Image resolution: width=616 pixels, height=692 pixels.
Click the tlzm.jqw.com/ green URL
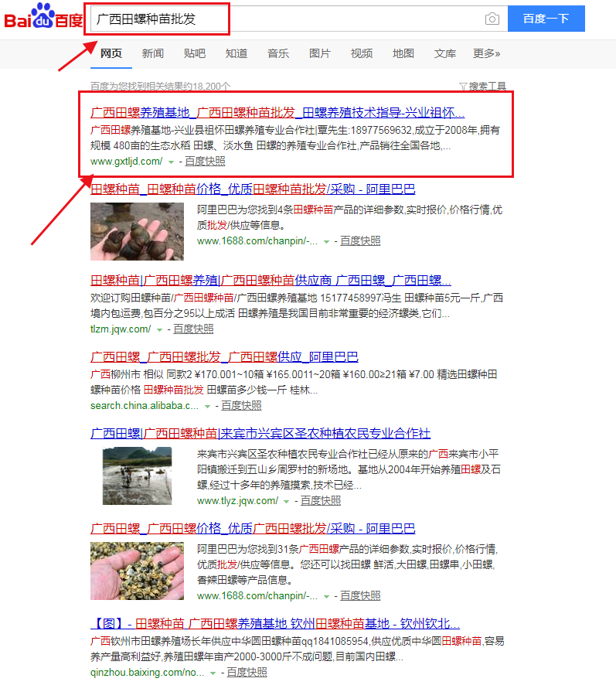121,329
